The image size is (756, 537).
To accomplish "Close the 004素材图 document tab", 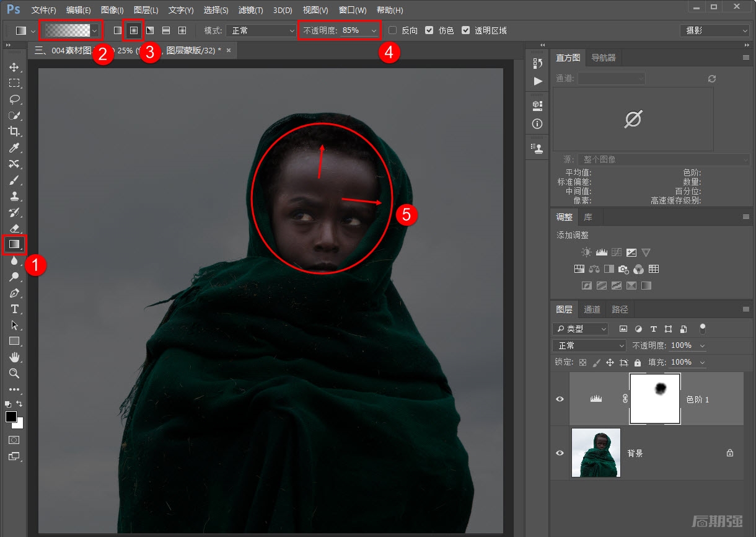I will (229, 50).
